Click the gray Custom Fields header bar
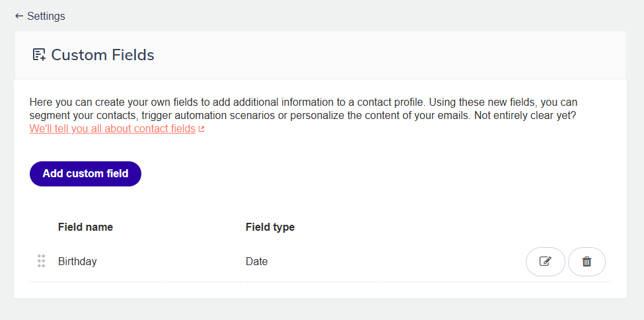 (320, 55)
